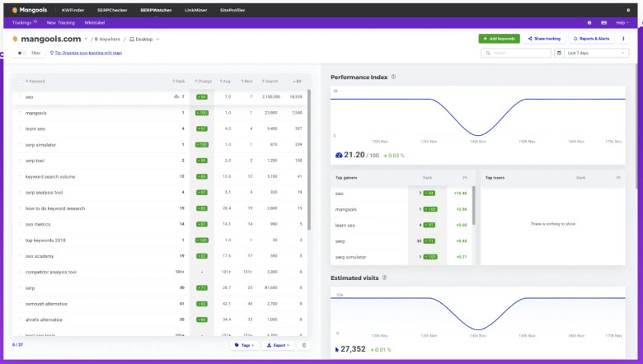Click 'ahrefs alternative' keyword
The image size is (643, 364).
click(x=44, y=320)
